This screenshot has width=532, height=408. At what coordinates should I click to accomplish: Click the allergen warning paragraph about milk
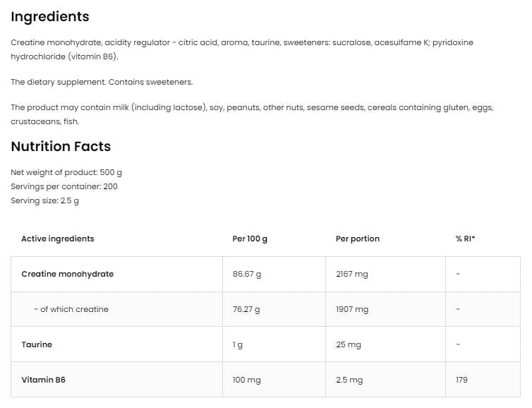(x=252, y=114)
